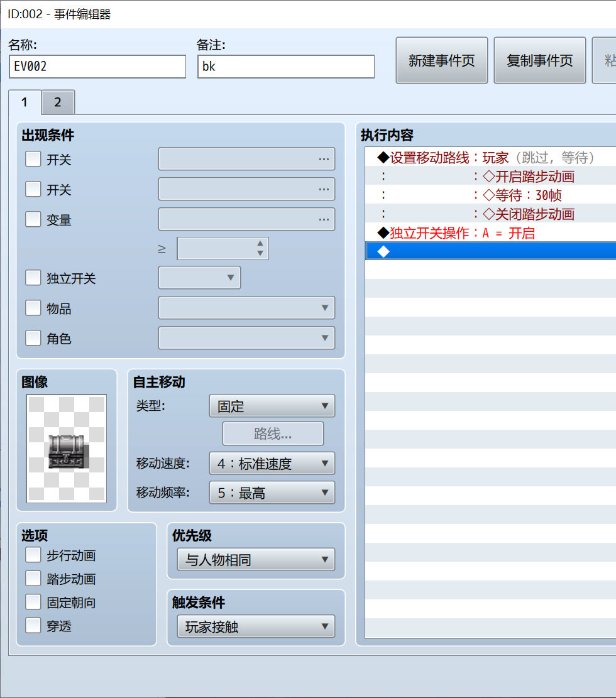This screenshot has height=698, width=616.
Task: Select the 关闭踏步动画 command line
Action: [490, 214]
